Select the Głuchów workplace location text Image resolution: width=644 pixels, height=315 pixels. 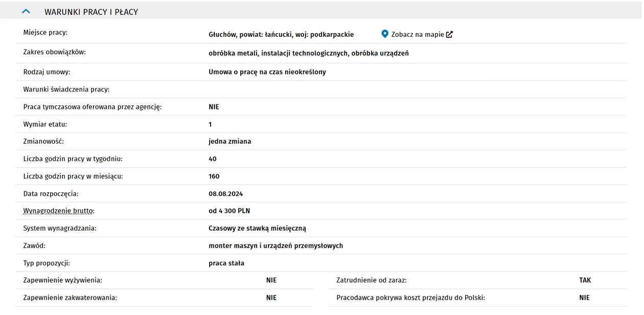[x=281, y=34]
